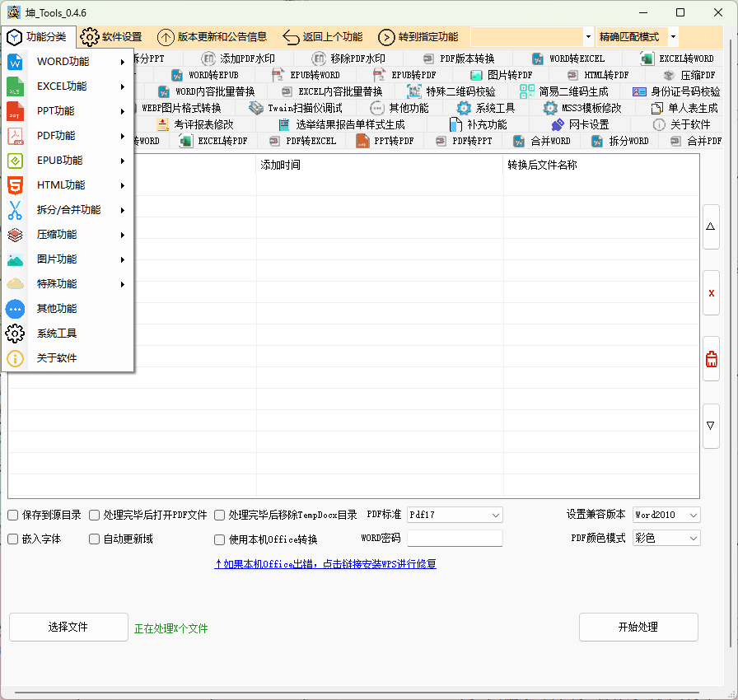Click the move-up triangle icon
738x700 pixels.
(x=711, y=226)
